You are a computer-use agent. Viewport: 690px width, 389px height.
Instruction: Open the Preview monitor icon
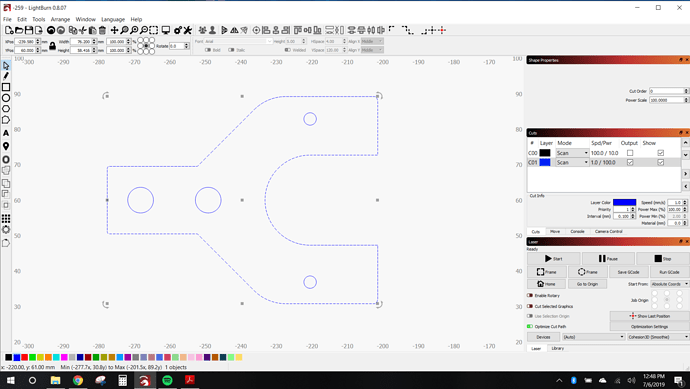[165, 30]
